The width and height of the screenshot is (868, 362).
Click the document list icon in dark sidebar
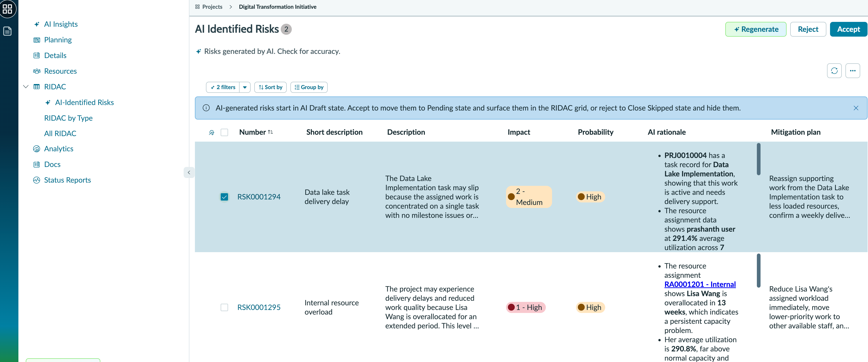coord(7,31)
